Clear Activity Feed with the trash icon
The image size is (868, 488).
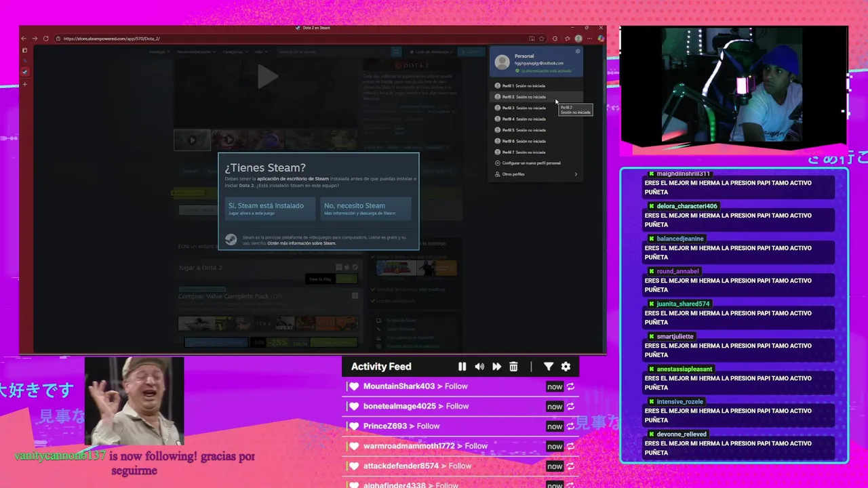(513, 367)
